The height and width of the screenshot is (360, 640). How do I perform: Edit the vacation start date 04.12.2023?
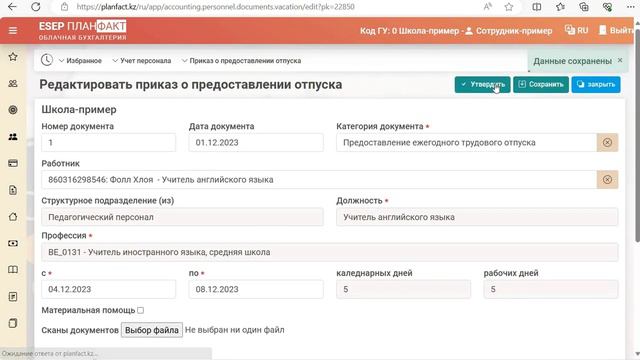click(x=109, y=289)
